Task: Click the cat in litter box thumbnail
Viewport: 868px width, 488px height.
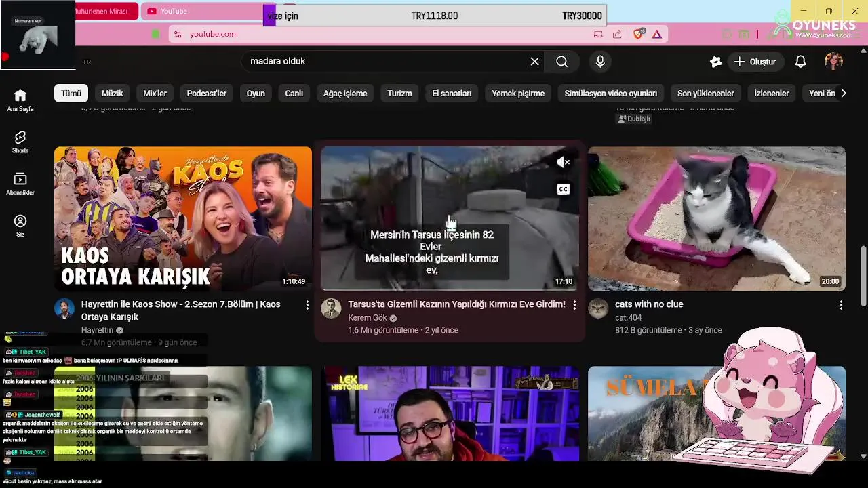Action: point(717,219)
